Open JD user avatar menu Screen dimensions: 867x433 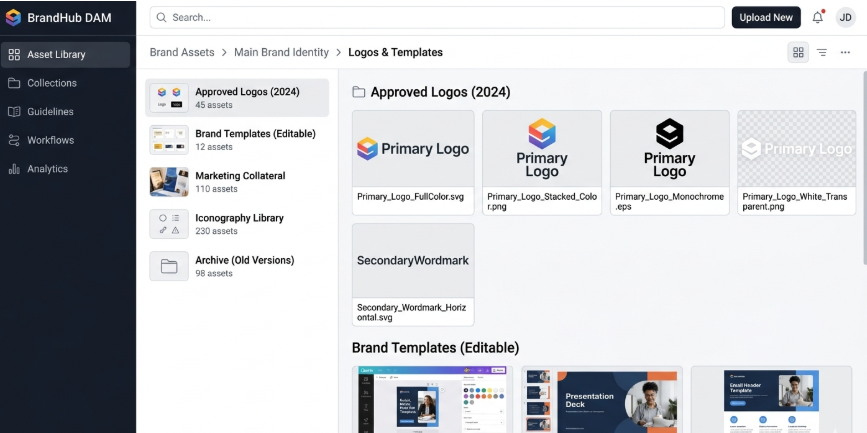point(845,18)
